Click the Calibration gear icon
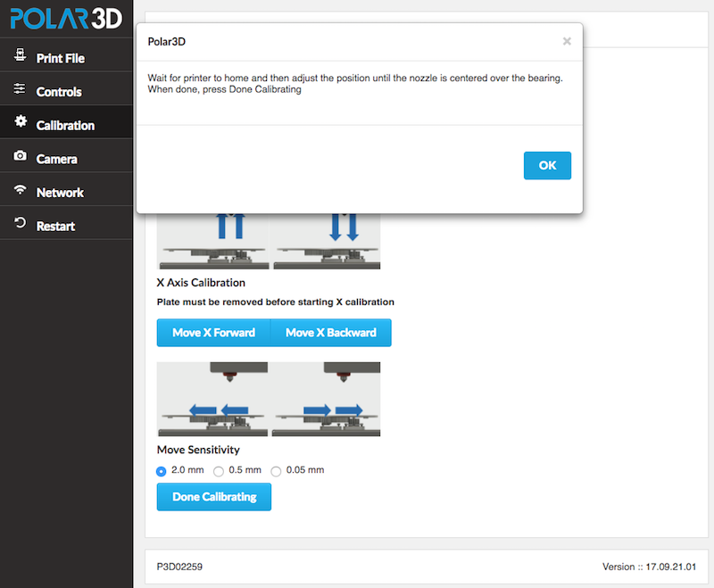This screenshot has width=714, height=588. coord(21,121)
